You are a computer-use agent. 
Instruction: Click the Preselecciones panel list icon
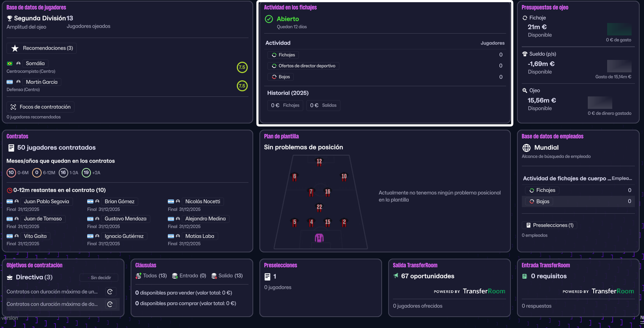click(267, 277)
